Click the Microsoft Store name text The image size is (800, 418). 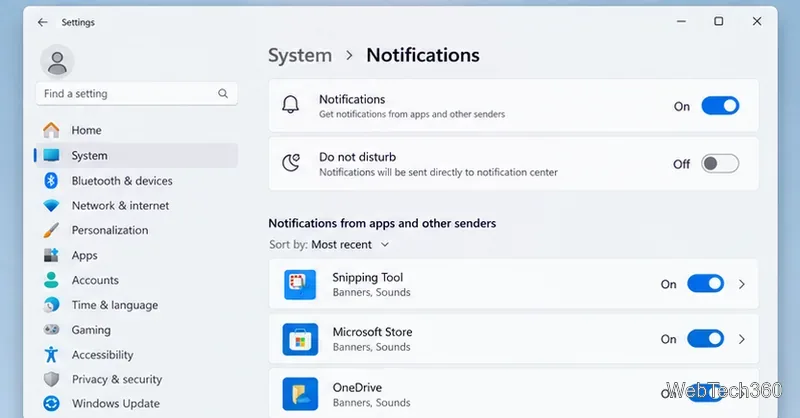(x=372, y=332)
